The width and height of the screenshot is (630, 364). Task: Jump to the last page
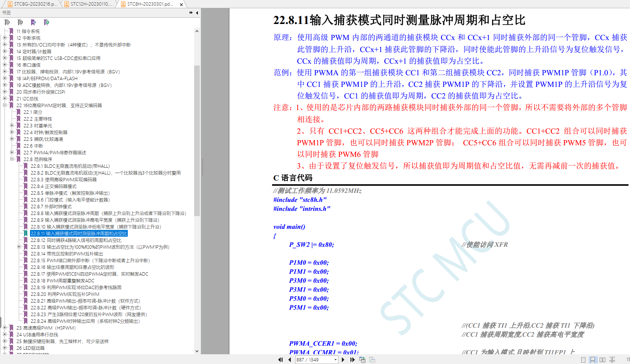[352, 360]
